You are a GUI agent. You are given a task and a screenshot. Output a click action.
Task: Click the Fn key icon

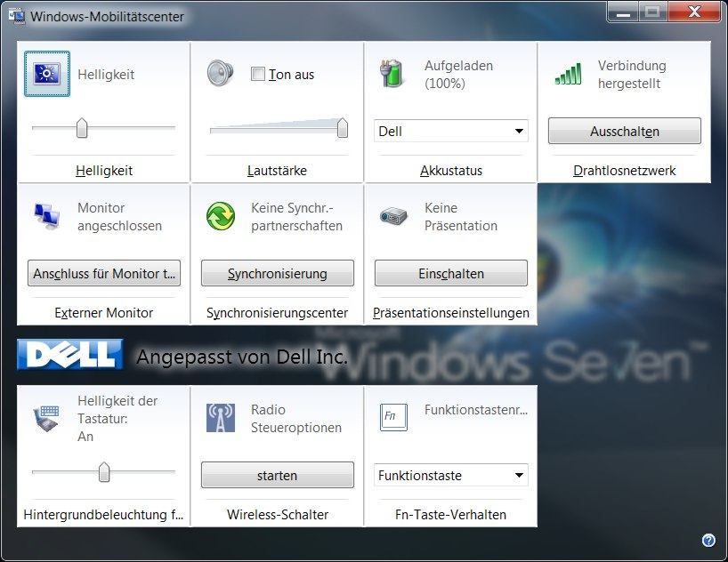coord(393,417)
